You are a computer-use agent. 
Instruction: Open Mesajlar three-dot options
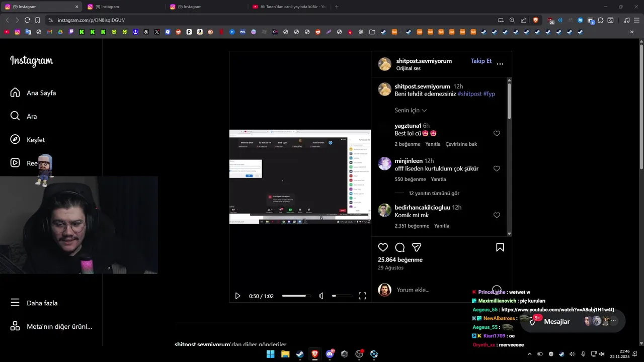[x=614, y=321]
